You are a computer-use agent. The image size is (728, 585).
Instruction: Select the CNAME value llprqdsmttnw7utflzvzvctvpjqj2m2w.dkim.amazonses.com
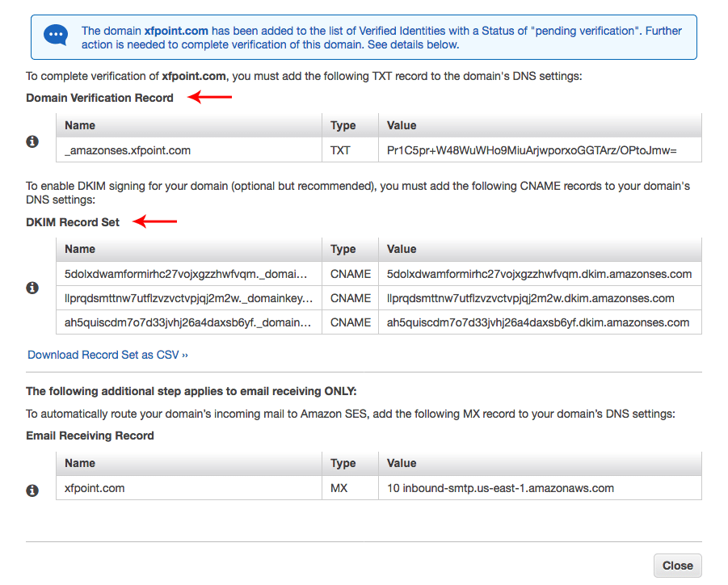coord(530,298)
